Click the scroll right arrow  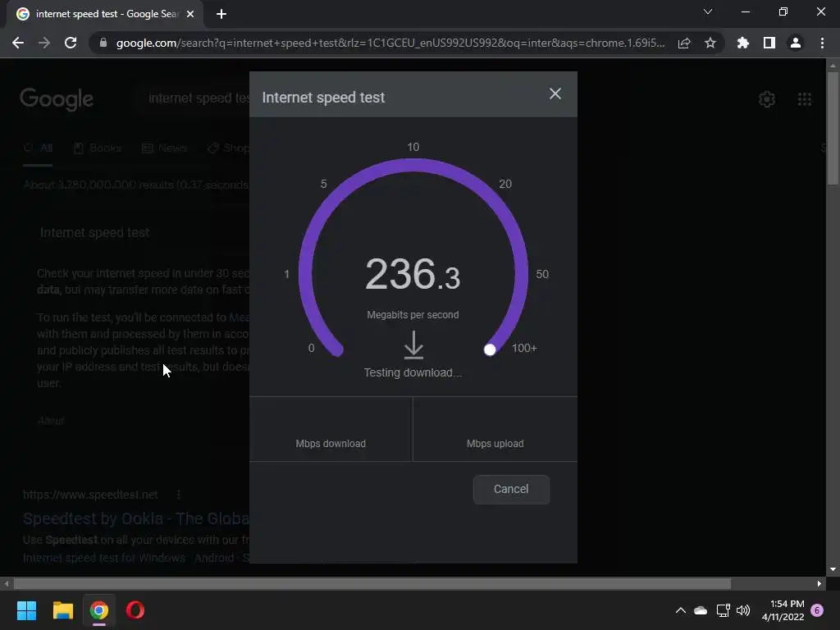click(819, 583)
